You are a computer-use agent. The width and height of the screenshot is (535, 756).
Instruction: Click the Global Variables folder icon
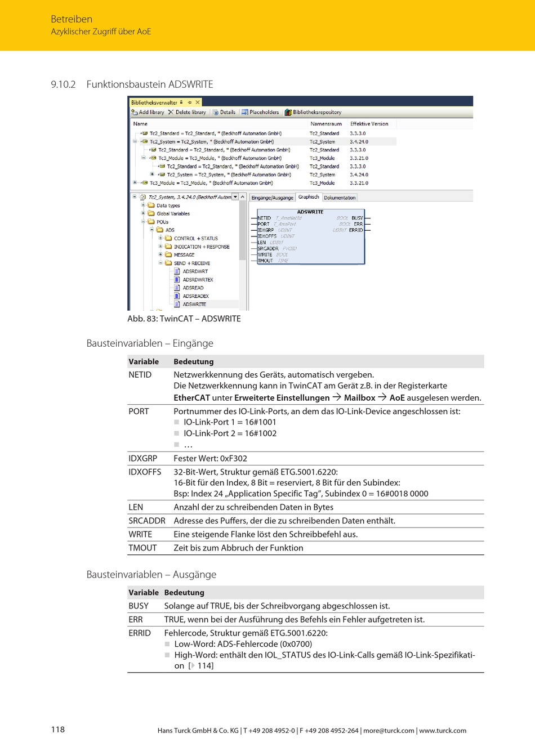tap(151, 213)
